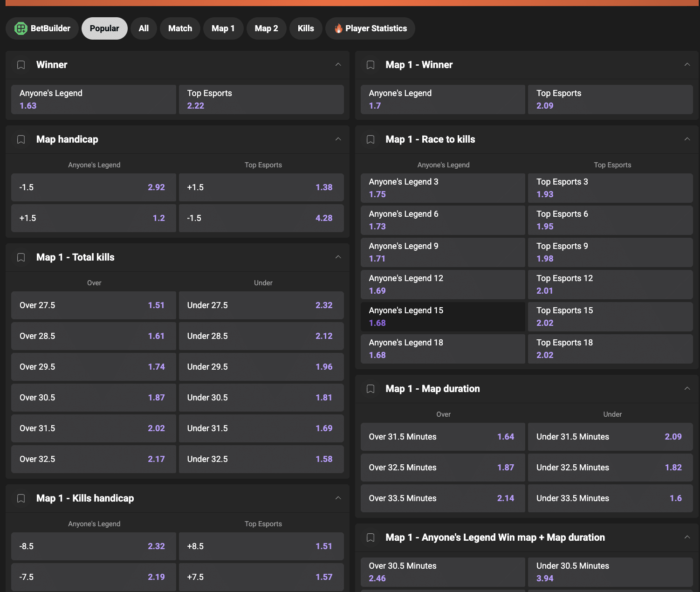This screenshot has height=592, width=700.
Task: Collapse the Map 1 - Kills handicap section
Action: (x=338, y=498)
